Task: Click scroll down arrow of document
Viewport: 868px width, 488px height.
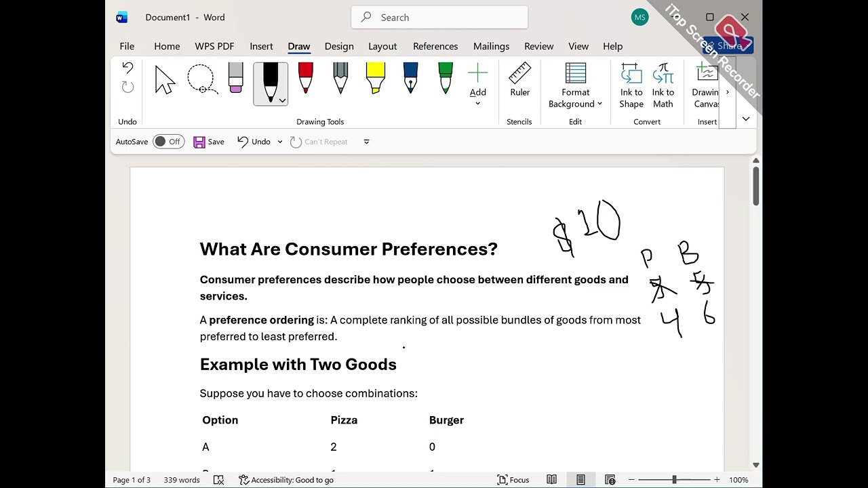Action: pyautogui.click(x=756, y=465)
